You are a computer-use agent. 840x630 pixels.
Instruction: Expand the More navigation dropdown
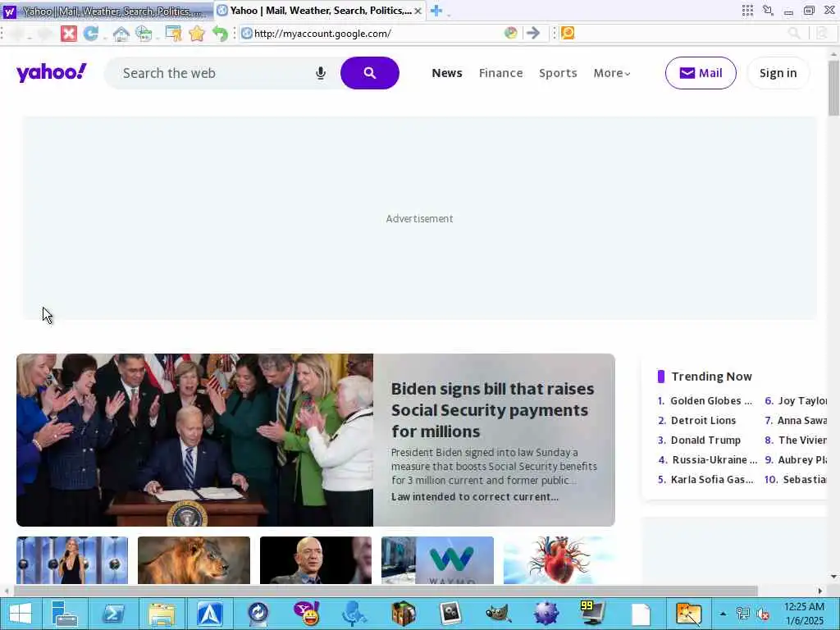point(612,73)
